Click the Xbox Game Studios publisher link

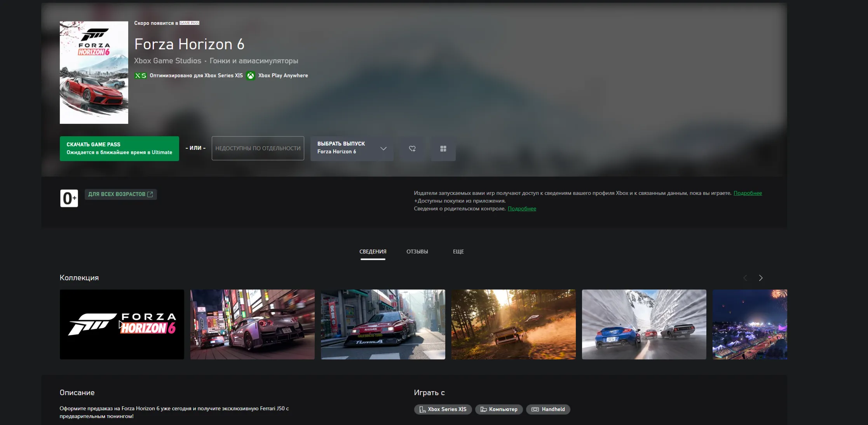pos(167,61)
